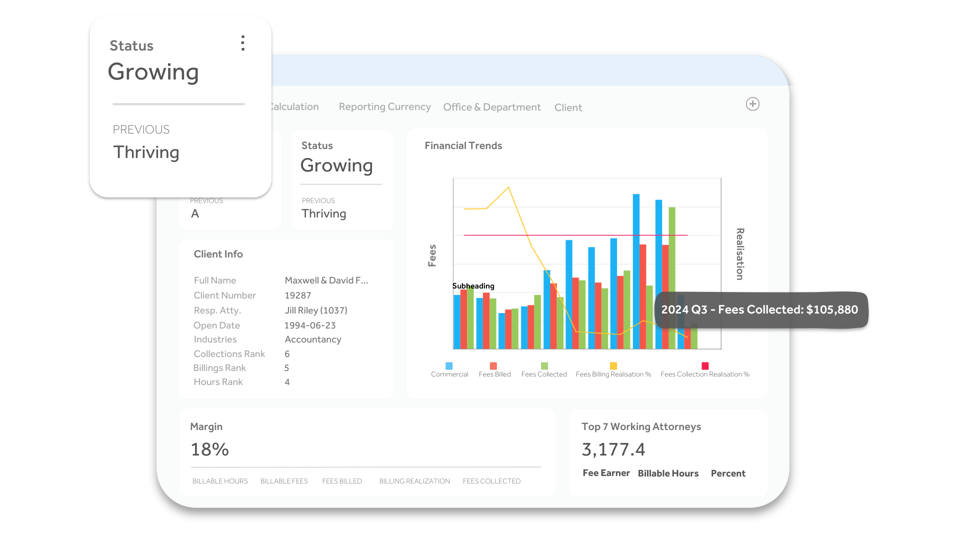Click the Financial Trends chart title
Image resolution: width=960 pixels, height=540 pixels.
tap(463, 146)
